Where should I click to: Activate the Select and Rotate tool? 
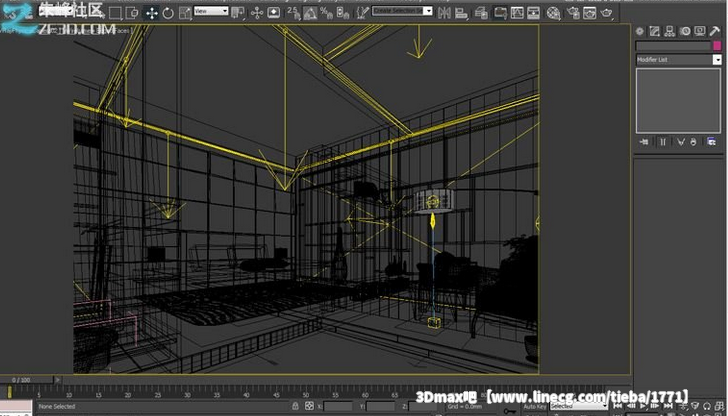(167, 13)
